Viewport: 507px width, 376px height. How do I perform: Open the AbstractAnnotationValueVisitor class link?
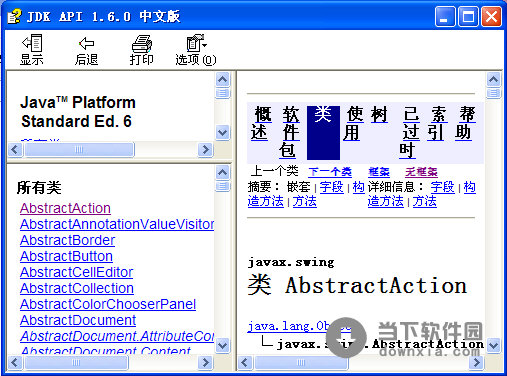(117, 224)
